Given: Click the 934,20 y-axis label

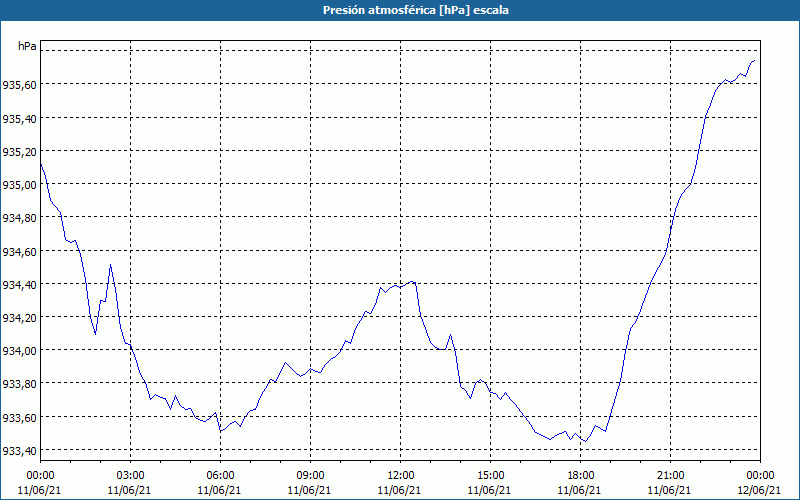Looking at the screenshot, I should pos(19,318).
